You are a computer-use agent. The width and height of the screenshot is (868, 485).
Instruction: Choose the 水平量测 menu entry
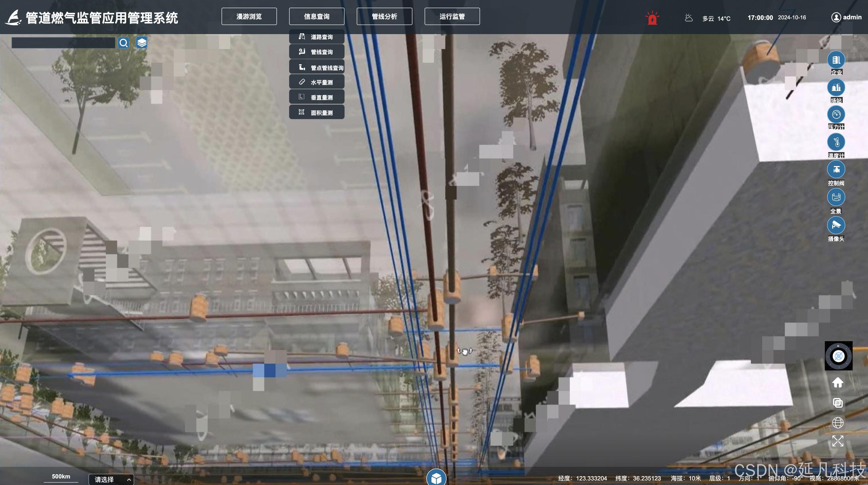point(317,82)
